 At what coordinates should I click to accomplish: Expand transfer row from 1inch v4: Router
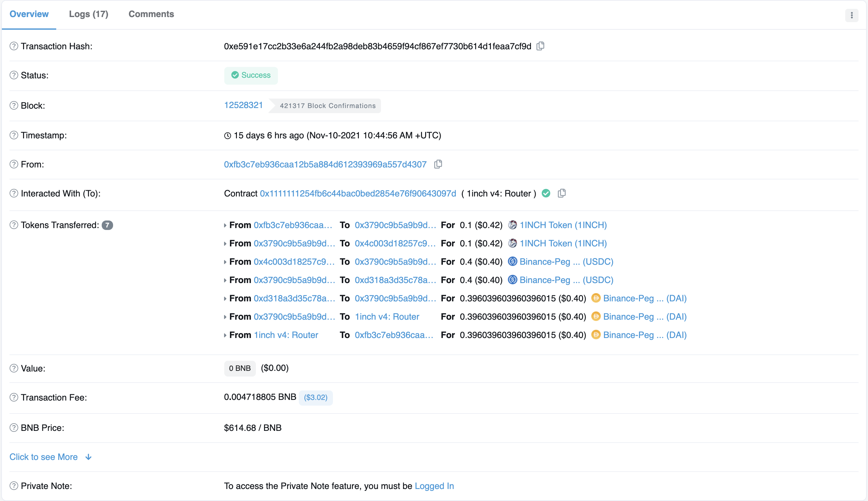[225, 335]
